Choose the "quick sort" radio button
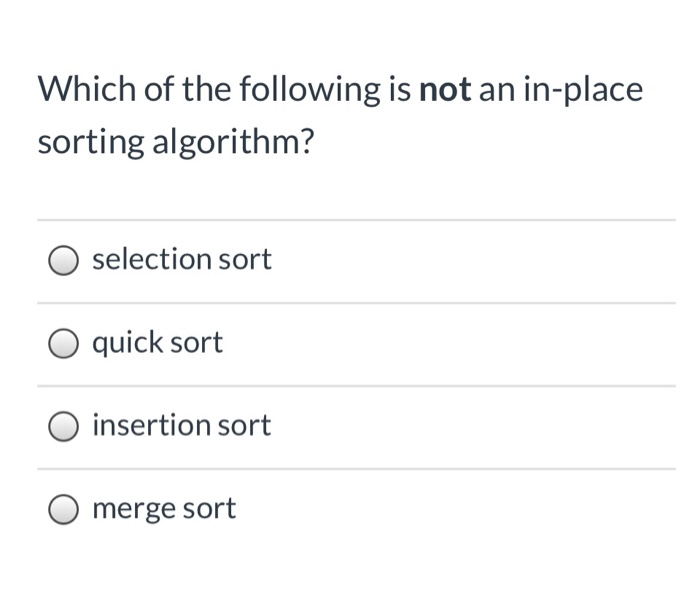The image size is (700, 595). [x=64, y=344]
